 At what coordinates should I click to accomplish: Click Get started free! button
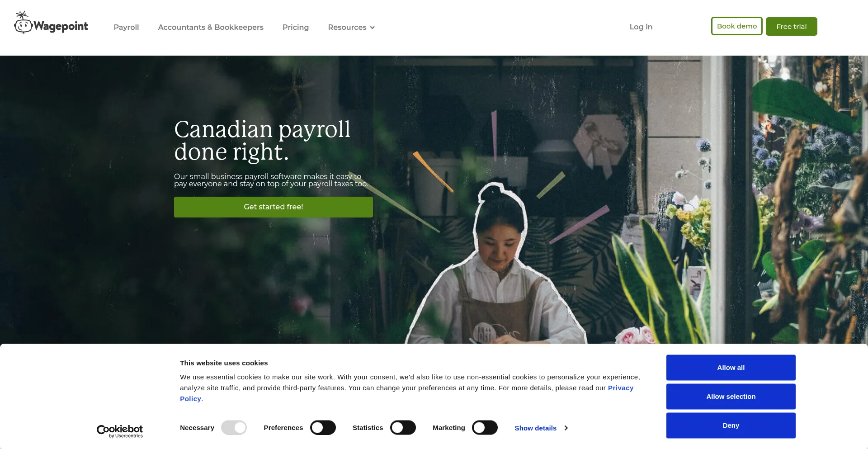click(274, 207)
